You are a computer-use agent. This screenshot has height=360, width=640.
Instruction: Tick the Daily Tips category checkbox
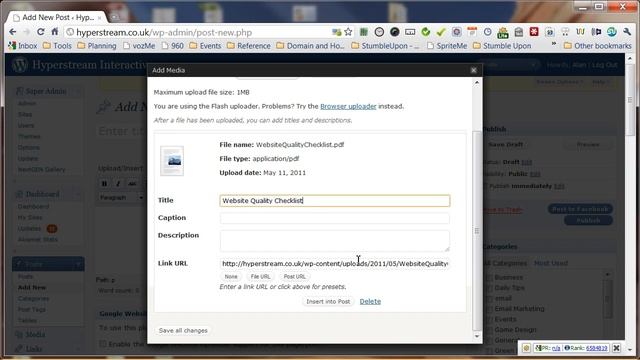489,288
